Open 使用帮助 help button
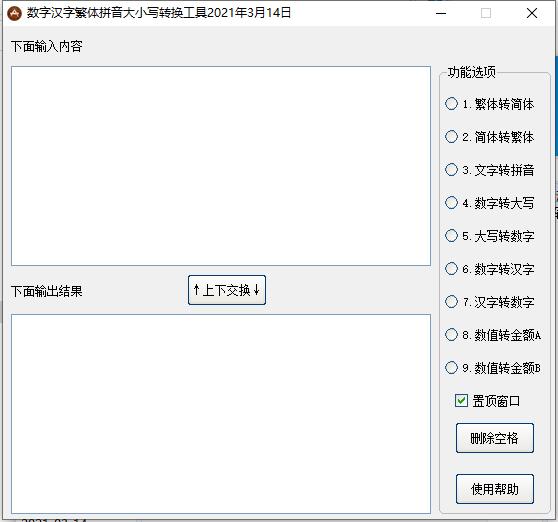Screen dimensions: 558x522 point(495,489)
